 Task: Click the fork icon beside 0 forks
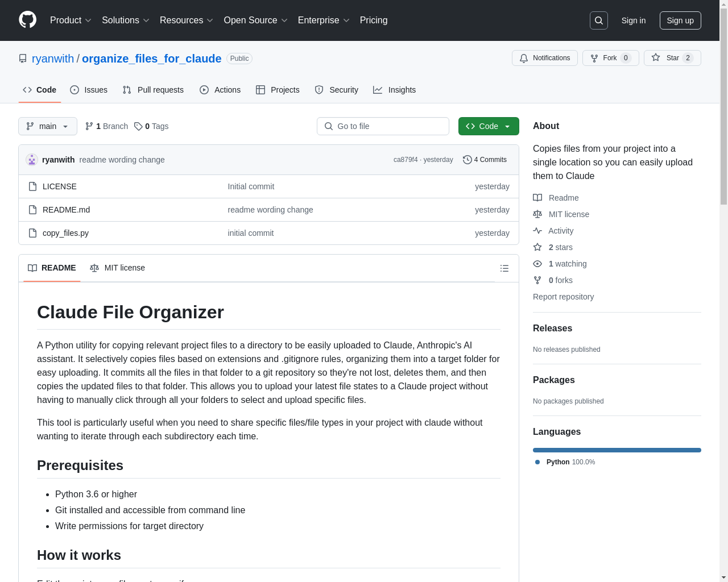537,280
